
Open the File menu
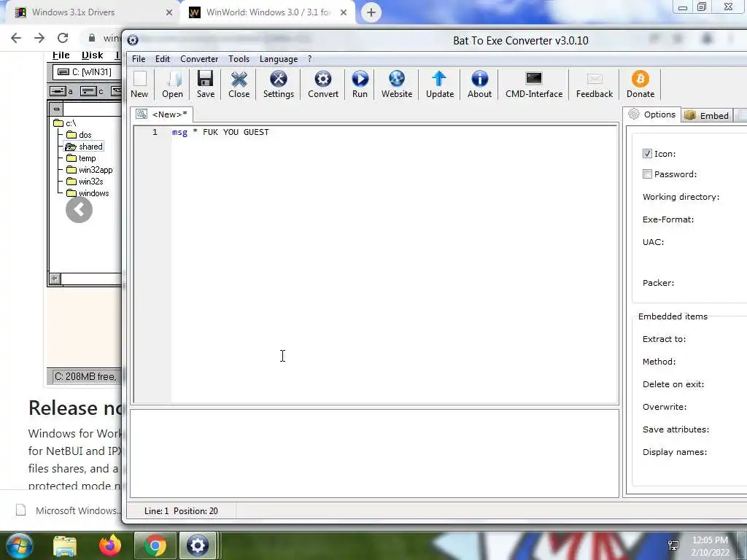coord(139,58)
